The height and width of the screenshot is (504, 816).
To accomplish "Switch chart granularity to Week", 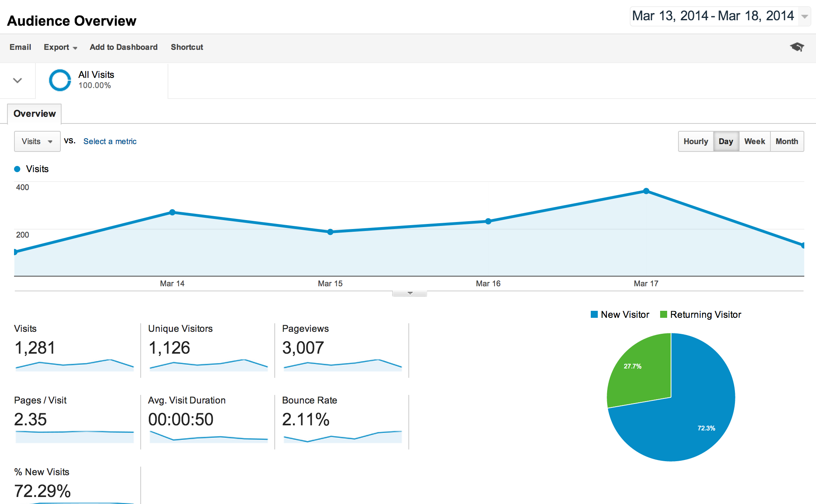I will pos(754,141).
